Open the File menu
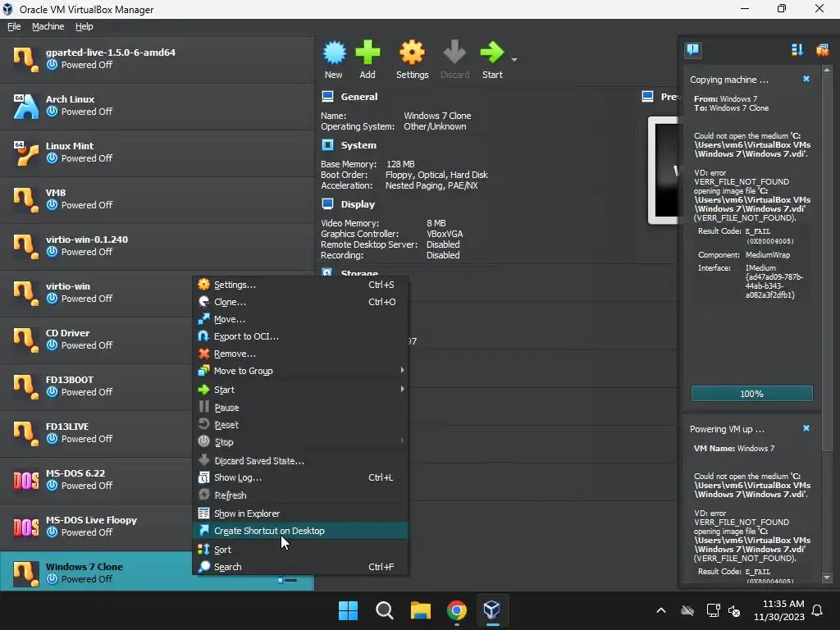The width and height of the screenshot is (840, 630). [x=14, y=26]
